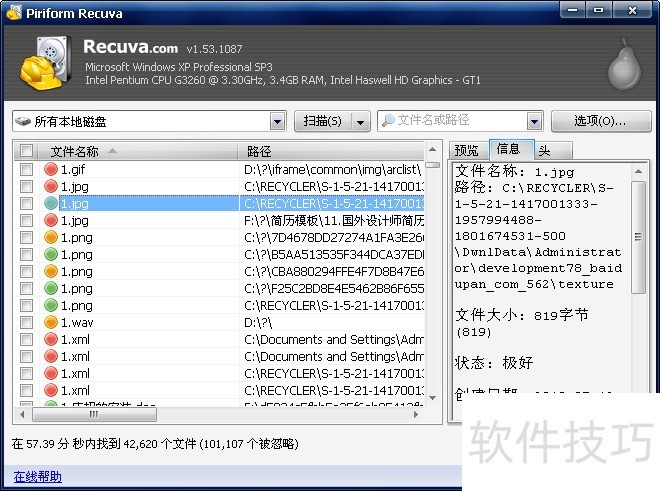Click the file list vertical scrollbar thumb
Screen dimensions: 660x491
[x=432, y=165]
